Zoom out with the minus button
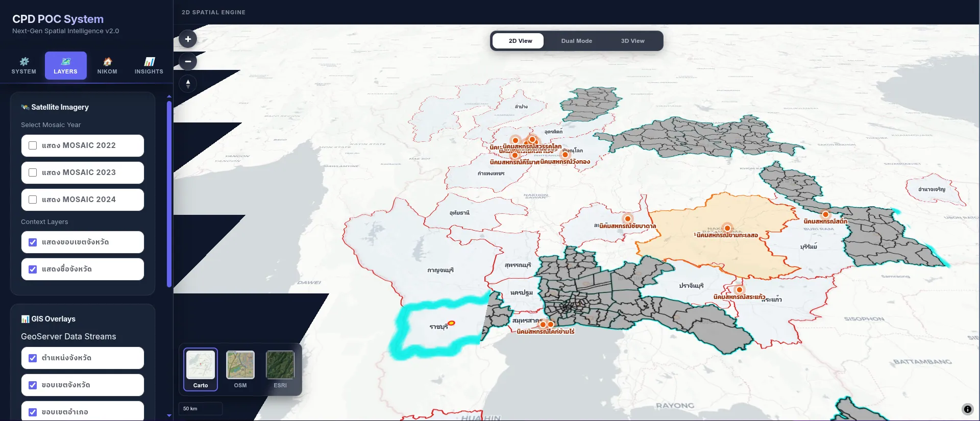Image resolution: width=980 pixels, height=421 pixels. pyautogui.click(x=188, y=61)
